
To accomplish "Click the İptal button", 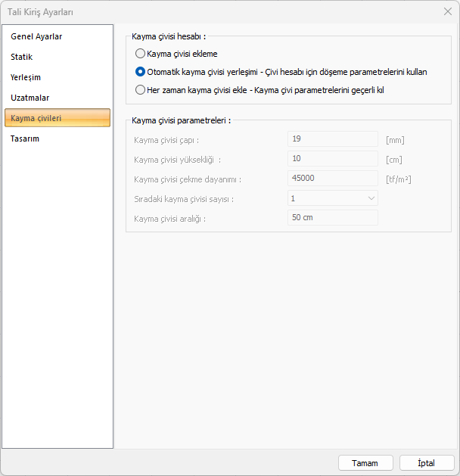I will (x=427, y=462).
